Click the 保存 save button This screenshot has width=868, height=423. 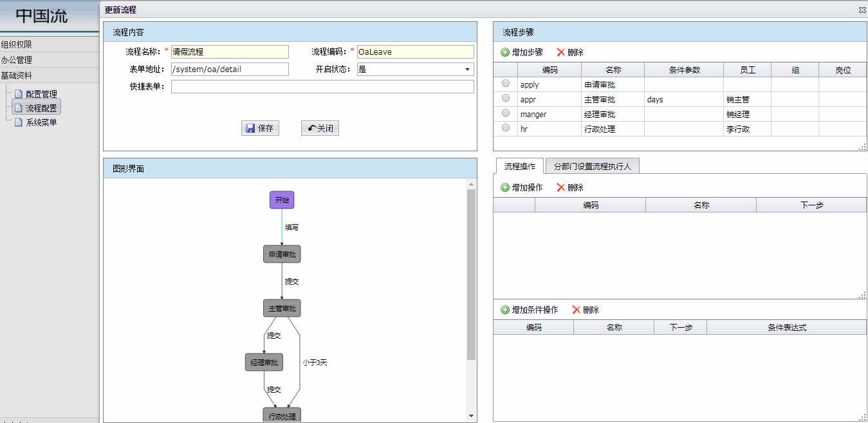click(x=260, y=128)
